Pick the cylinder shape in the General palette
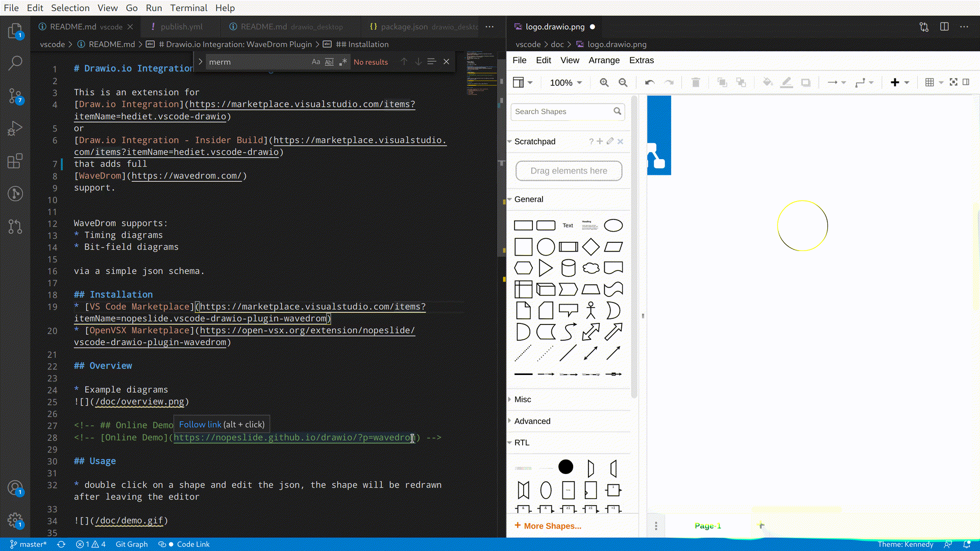Image resolution: width=980 pixels, height=551 pixels. (x=568, y=268)
